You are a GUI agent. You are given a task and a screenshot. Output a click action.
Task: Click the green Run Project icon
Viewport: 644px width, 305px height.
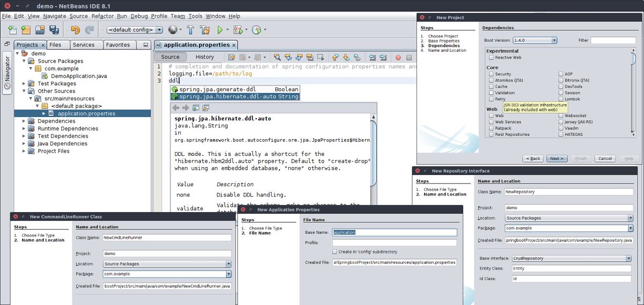220,30
